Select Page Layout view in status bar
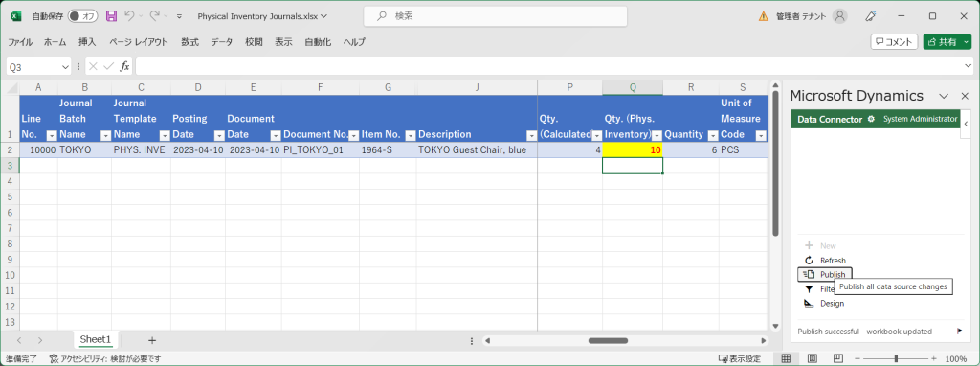Screen dimensions: 980x366 click(813, 358)
